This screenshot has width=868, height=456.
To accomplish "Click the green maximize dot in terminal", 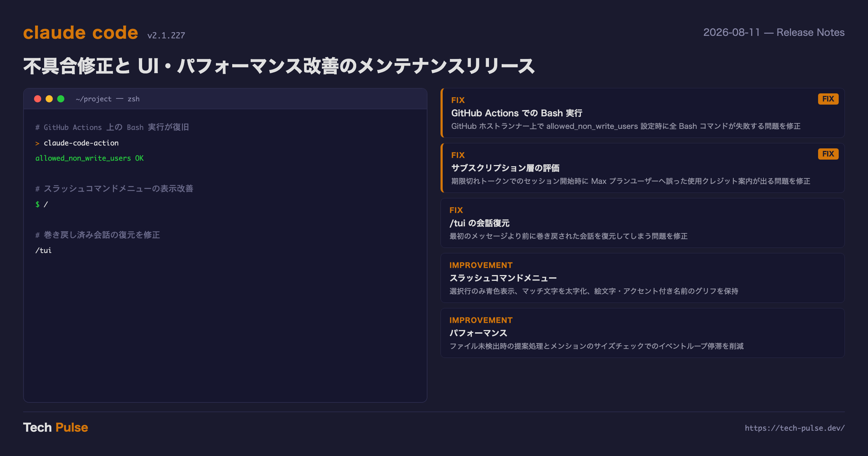I will [61, 99].
